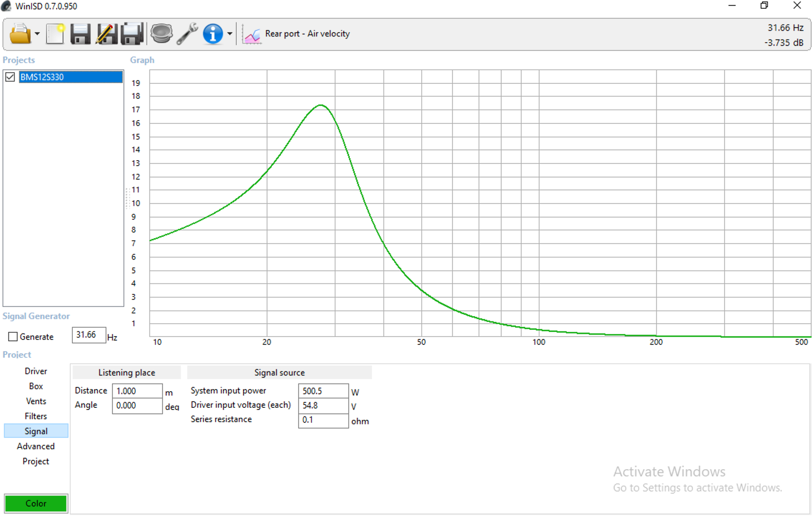Minimize the WinISD window
Image resolution: width=812 pixels, height=516 pixels.
click(x=732, y=6)
